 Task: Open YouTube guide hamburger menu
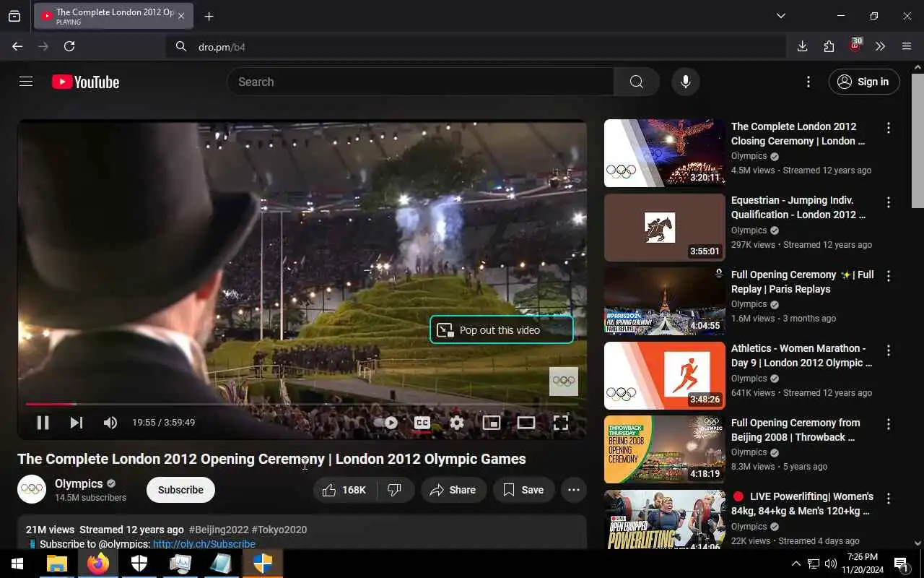tap(26, 82)
